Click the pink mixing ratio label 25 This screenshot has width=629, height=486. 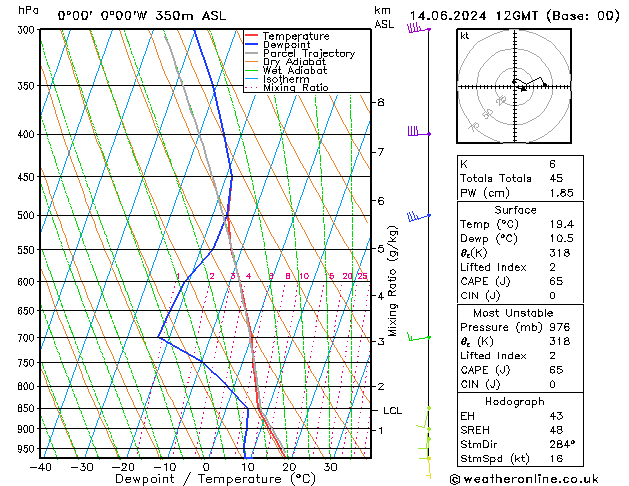pyautogui.click(x=363, y=276)
